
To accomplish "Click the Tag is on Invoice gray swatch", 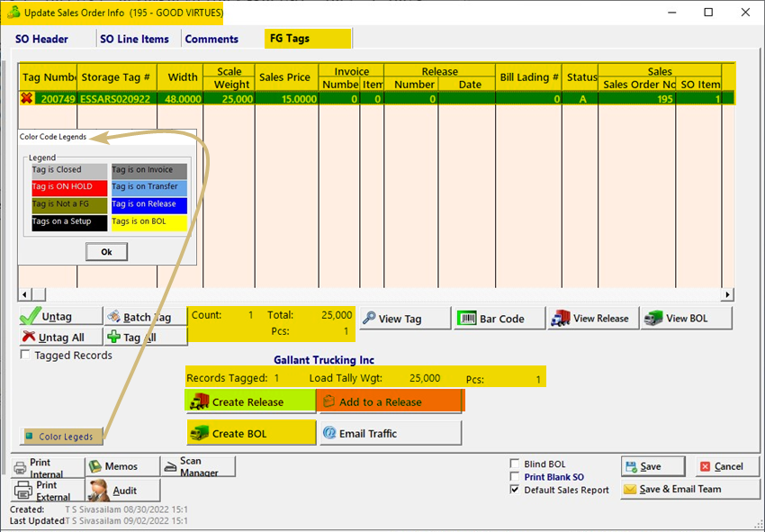I will tap(149, 171).
